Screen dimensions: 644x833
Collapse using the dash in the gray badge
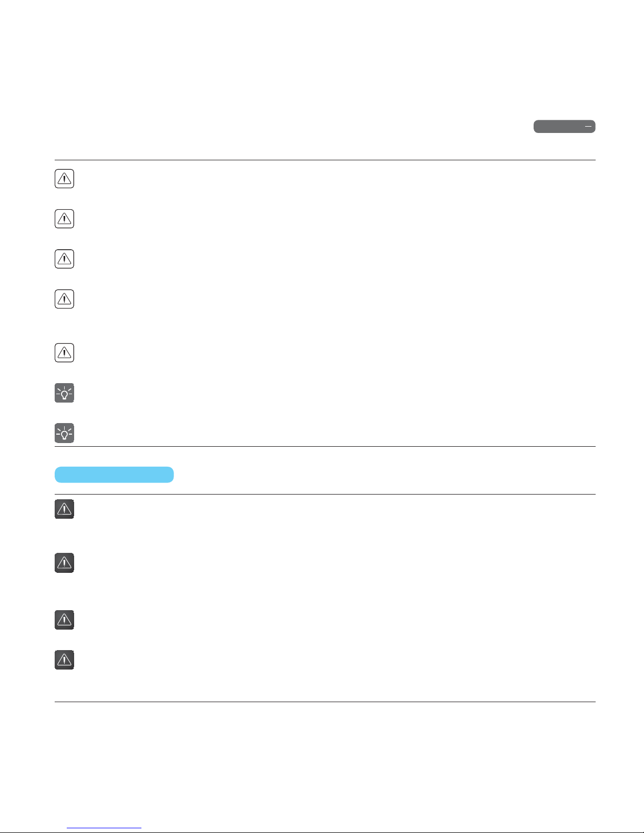588,127
